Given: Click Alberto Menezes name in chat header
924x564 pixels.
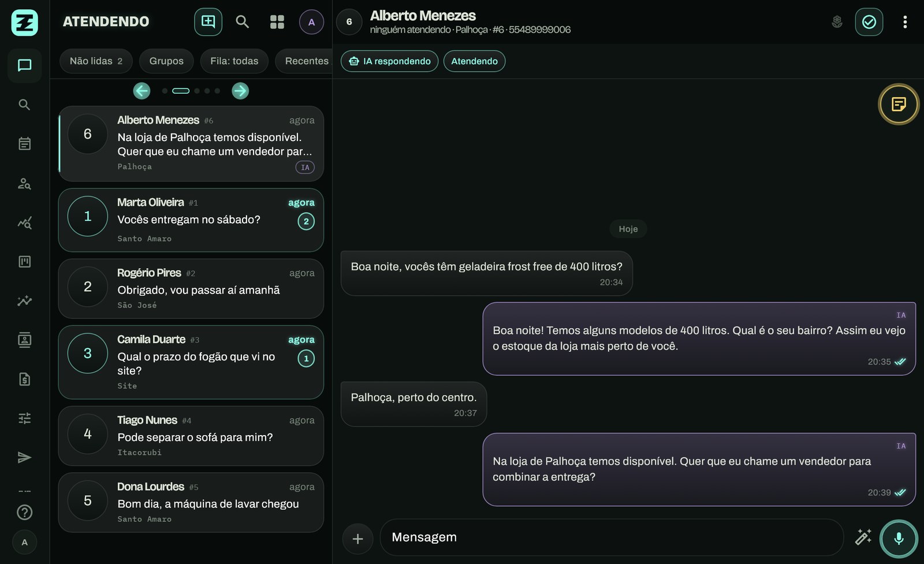Looking at the screenshot, I should (423, 16).
